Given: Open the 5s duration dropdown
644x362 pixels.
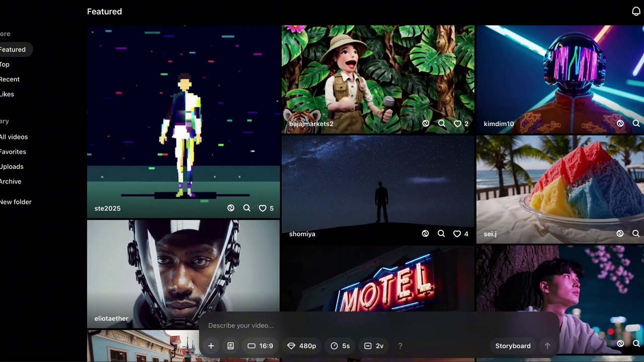Looking at the screenshot, I should tap(340, 346).
